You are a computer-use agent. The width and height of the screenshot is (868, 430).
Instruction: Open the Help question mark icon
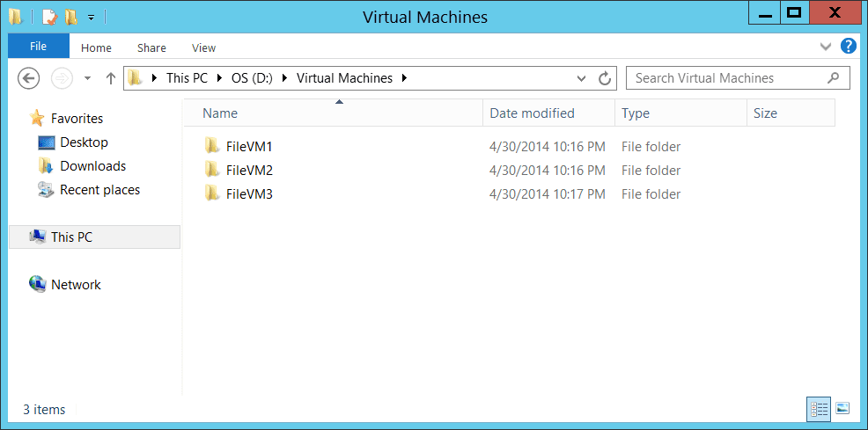click(x=848, y=46)
